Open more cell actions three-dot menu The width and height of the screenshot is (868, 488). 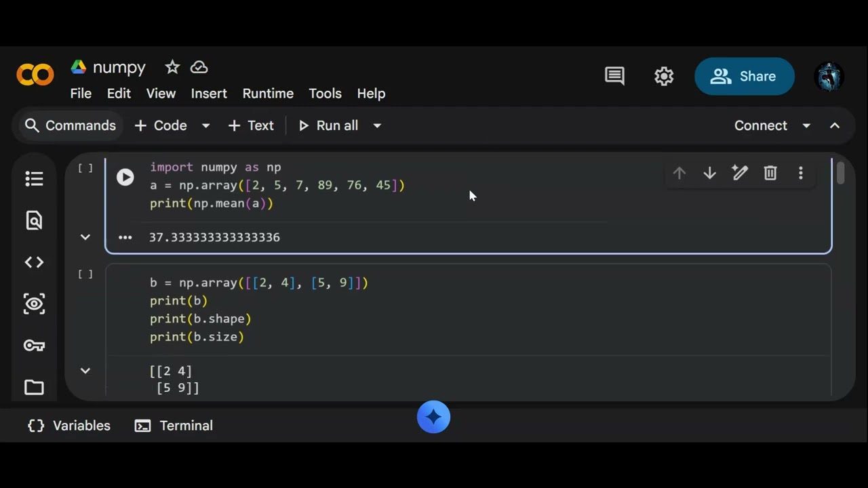[x=801, y=173]
